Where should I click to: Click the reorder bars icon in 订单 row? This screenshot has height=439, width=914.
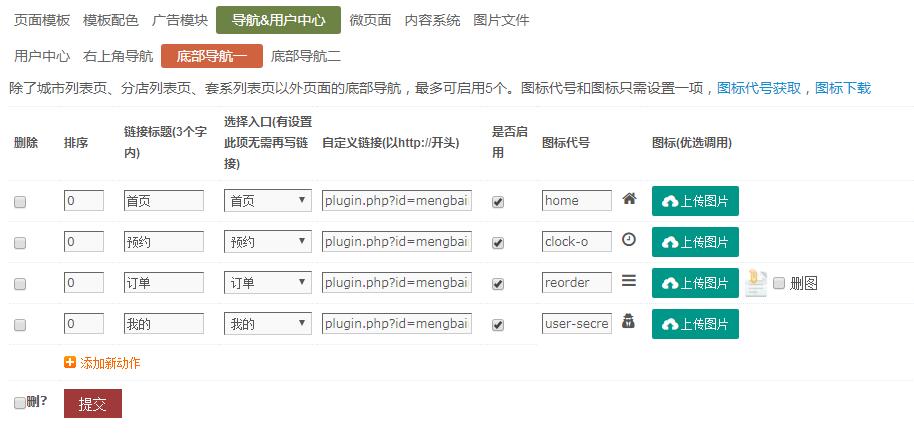click(629, 281)
